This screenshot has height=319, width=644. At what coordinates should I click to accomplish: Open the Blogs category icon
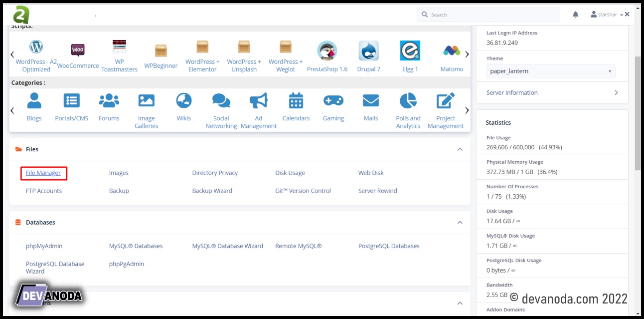(x=34, y=101)
